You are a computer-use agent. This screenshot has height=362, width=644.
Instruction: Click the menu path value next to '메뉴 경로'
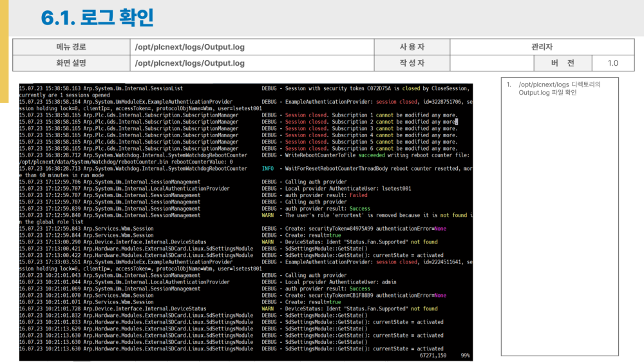tap(189, 47)
